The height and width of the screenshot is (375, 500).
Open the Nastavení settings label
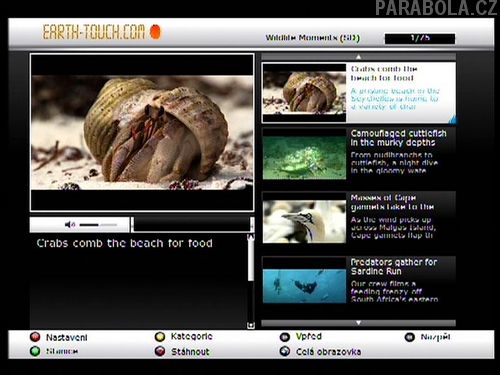click(67, 337)
